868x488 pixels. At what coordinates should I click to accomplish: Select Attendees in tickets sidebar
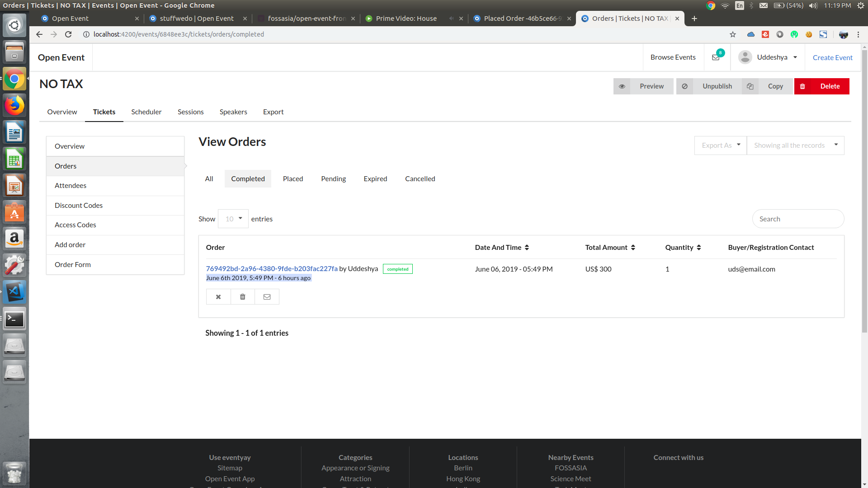coord(115,186)
